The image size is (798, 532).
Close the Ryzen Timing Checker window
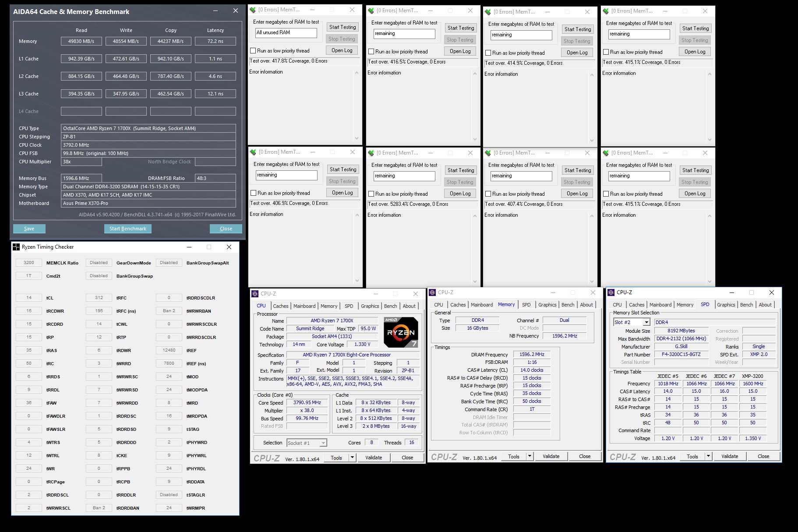229,247
